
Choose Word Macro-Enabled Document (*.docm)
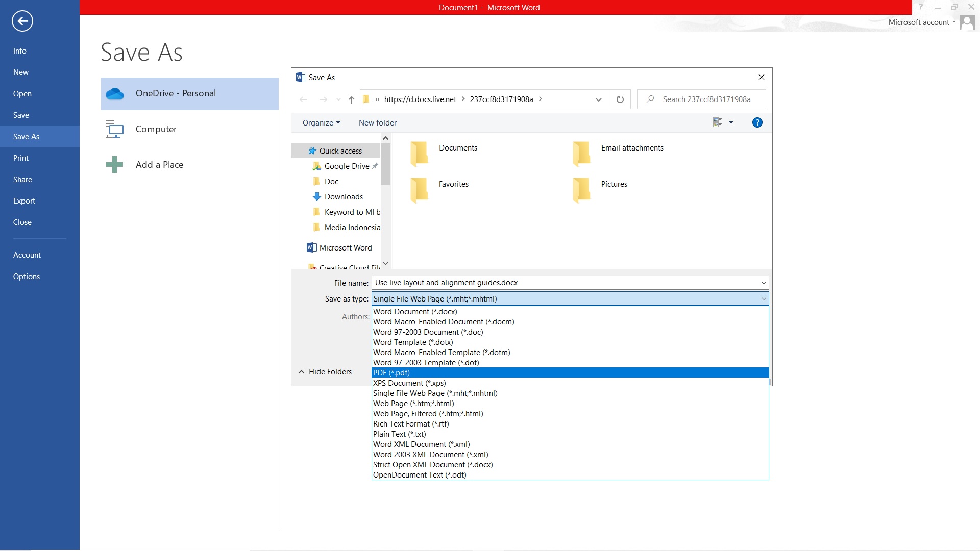click(x=570, y=322)
